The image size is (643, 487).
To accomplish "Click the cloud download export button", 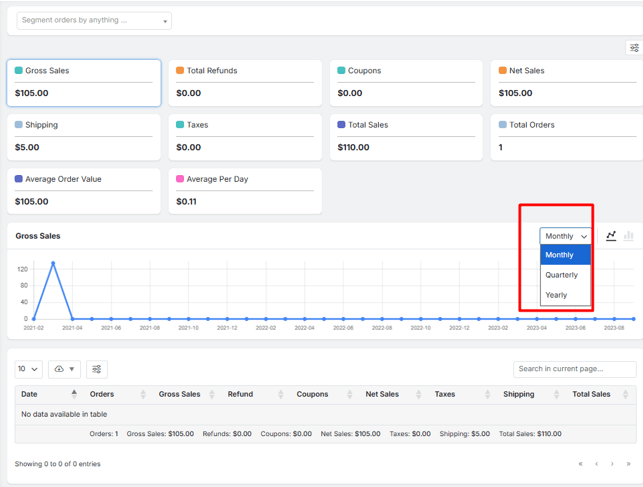I will [x=64, y=369].
